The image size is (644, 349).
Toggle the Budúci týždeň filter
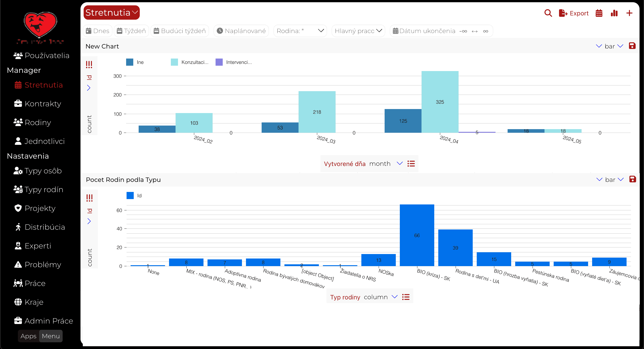[x=180, y=31]
